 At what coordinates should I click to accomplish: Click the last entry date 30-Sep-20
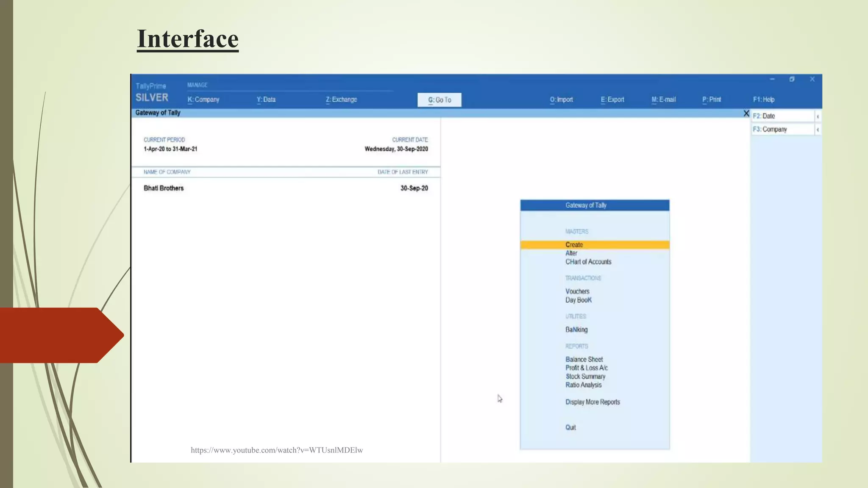(414, 188)
